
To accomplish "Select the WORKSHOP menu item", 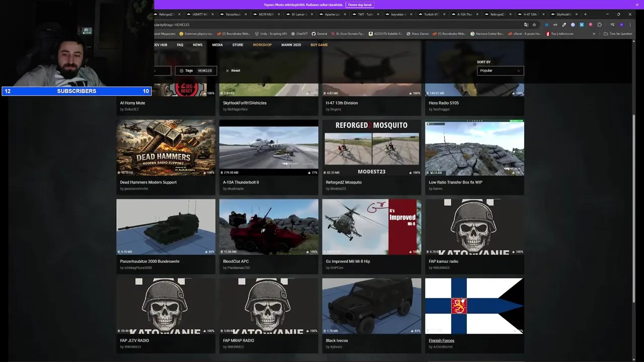I will (x=262, y=45).
